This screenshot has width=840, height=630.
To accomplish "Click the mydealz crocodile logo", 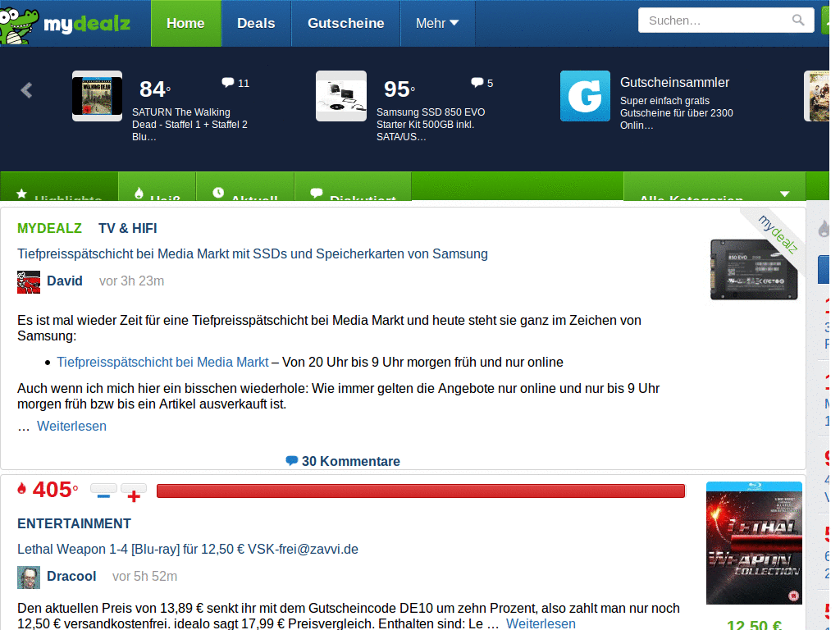I will tap(65, 24).
